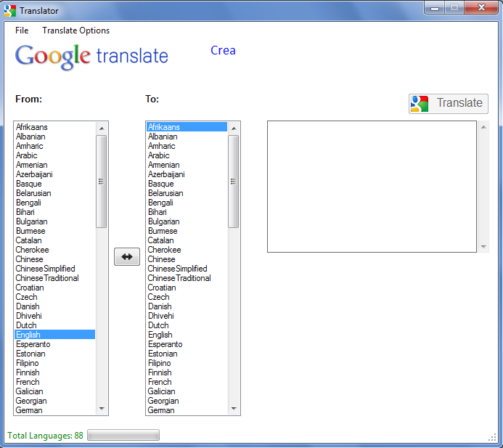Select Bihari in the To list
The image size is (503, 448).
click(x=187, y=212)
